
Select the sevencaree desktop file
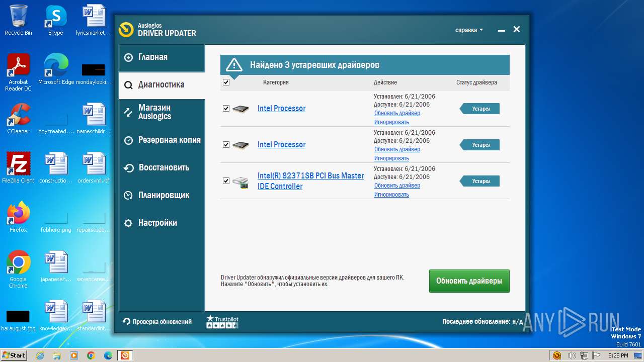coord(93,271)
